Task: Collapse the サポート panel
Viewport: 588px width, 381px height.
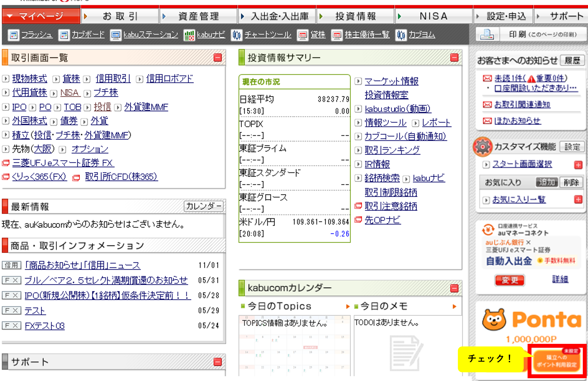Action: [x=218, y=362]
